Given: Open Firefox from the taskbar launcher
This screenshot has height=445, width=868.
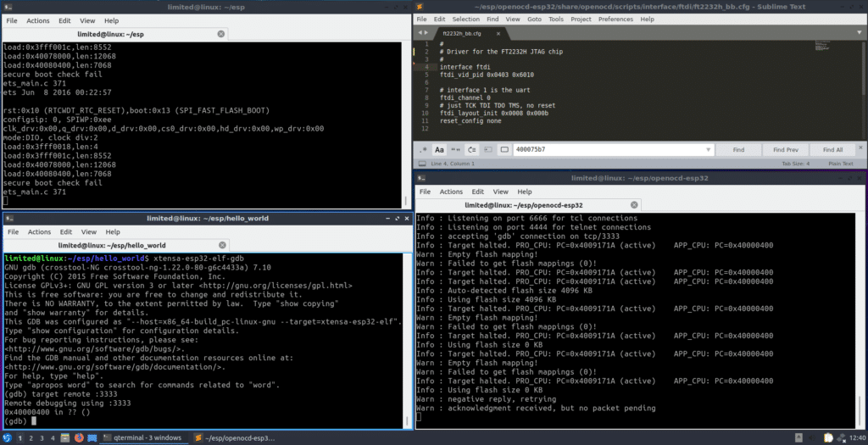Looking at the screenshot, I should [x=77, y=437].
